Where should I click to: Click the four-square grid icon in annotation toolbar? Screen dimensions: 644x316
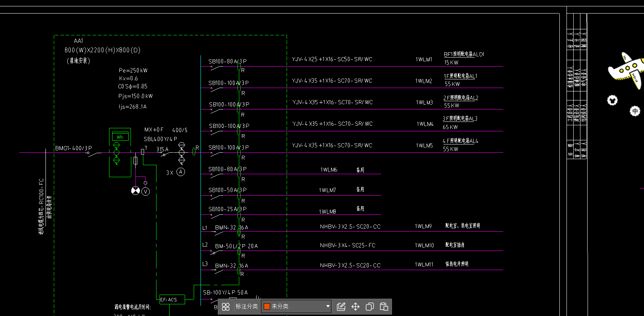(226, 307)
